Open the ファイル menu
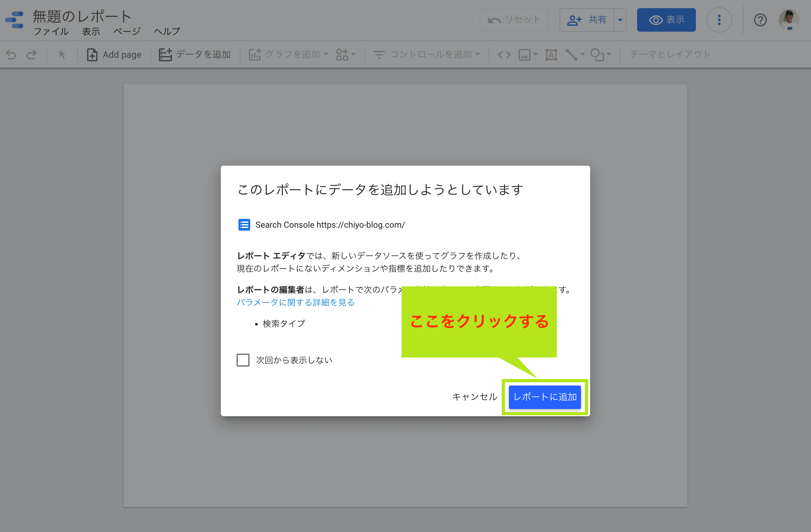 tap(51, 31)
